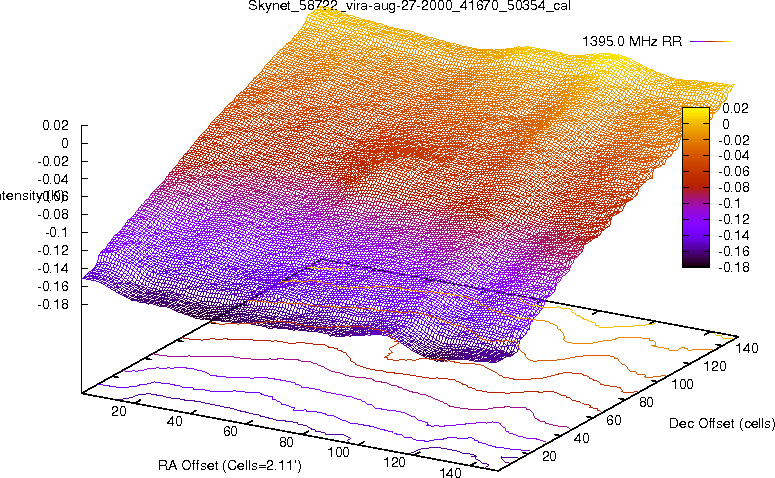Click the '-0.12' tick on the intensity axis

point(53,251)
